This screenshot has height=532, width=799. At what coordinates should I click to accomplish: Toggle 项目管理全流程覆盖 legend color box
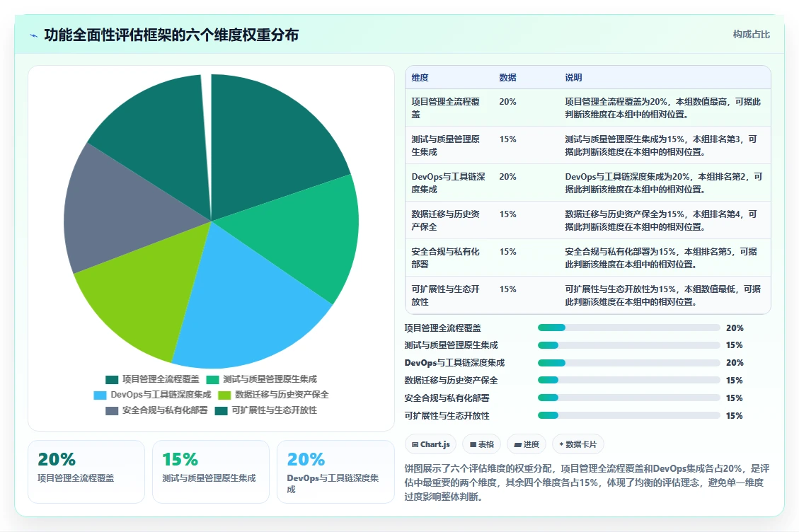112,380
